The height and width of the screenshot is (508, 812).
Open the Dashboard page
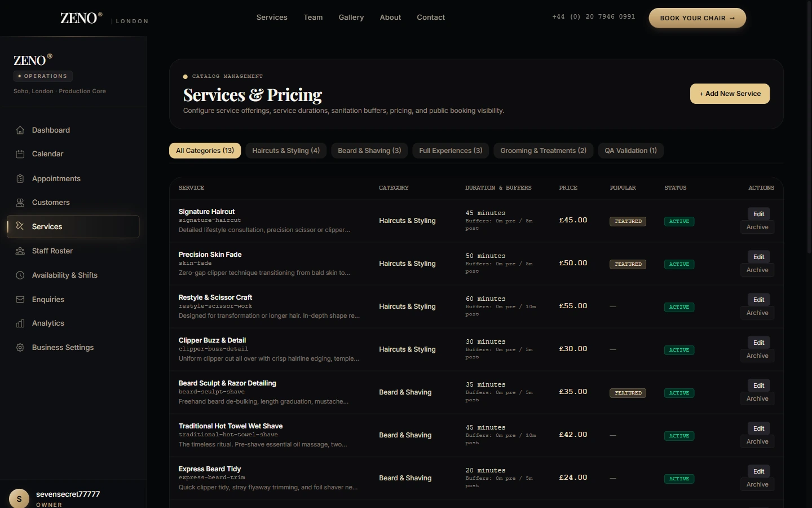point(73,130)
